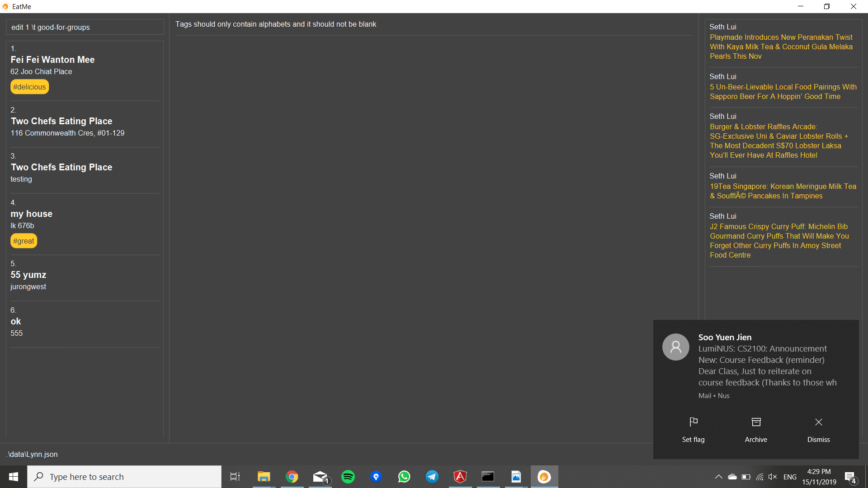Open Burger & Lobster Raffles Arcade article
The height and width of the screenshot is (488, 868).
click(779, 141)
